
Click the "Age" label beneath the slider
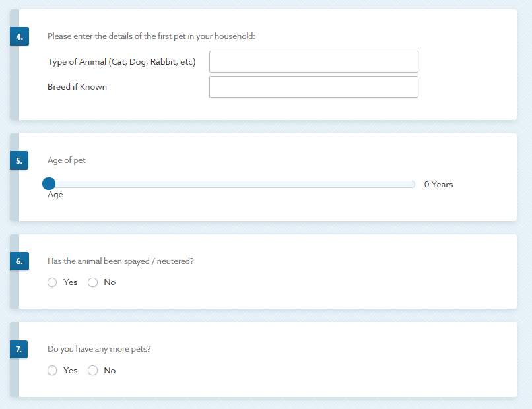point(55,195)
